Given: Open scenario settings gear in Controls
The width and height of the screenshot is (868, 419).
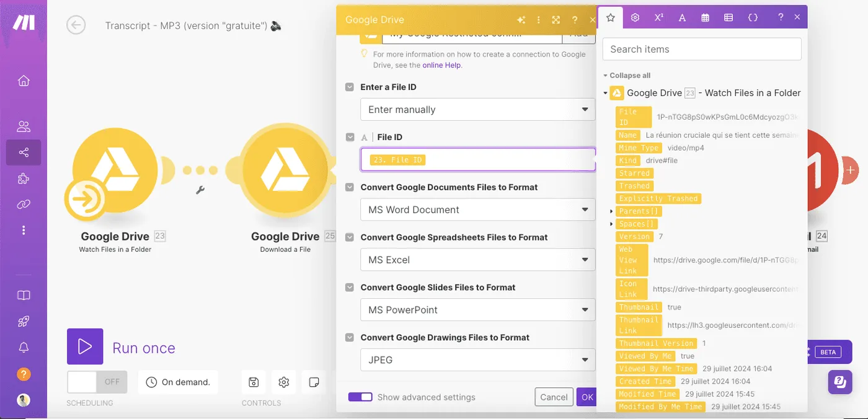Looking at the screenshot, I should [x=284, y=382].
